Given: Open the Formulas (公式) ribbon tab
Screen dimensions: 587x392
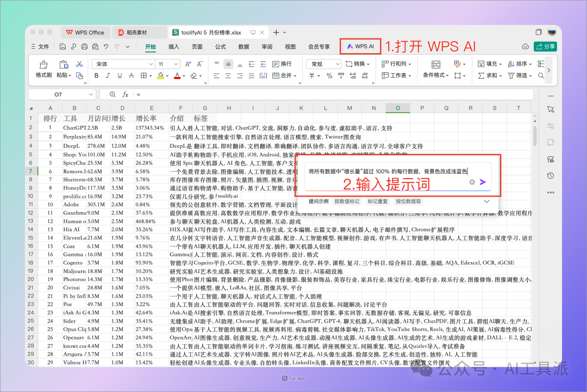Looking at the screenshot, I should pyautogui.click(x=221, y=47).
